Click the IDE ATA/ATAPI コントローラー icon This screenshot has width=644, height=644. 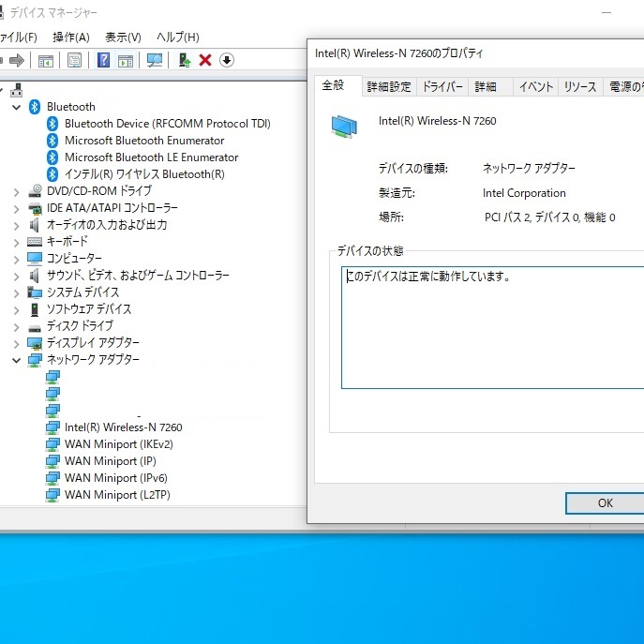[35, 208]
